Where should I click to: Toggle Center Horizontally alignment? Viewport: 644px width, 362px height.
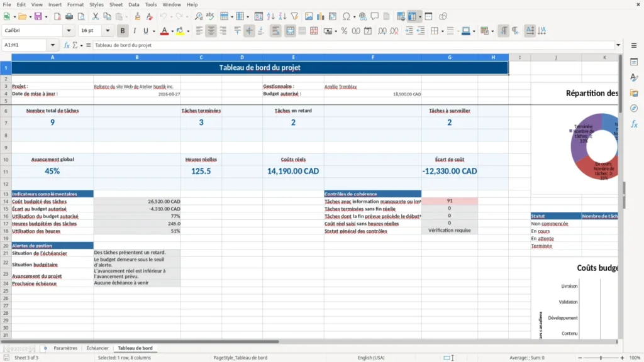[x=211, y=31]
